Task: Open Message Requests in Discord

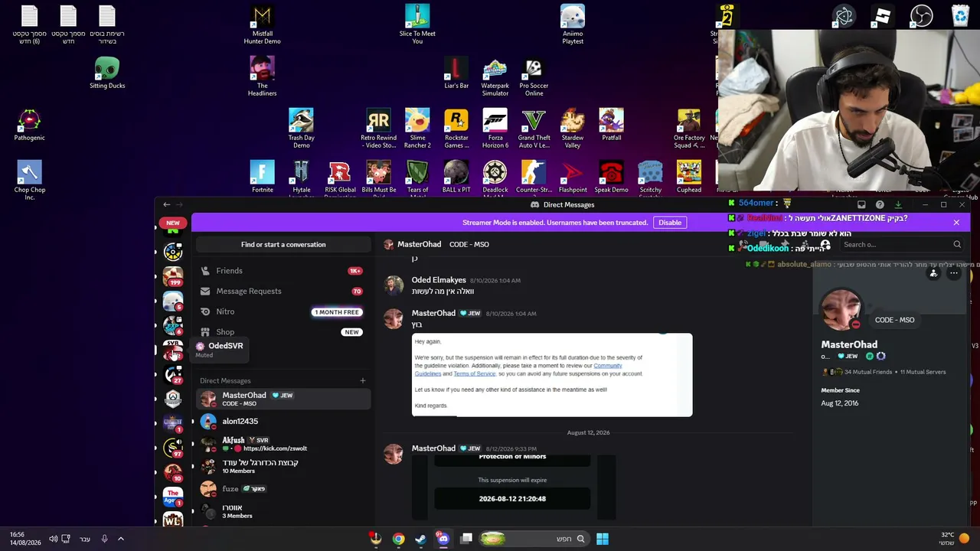Action: (x=283, y=291)
